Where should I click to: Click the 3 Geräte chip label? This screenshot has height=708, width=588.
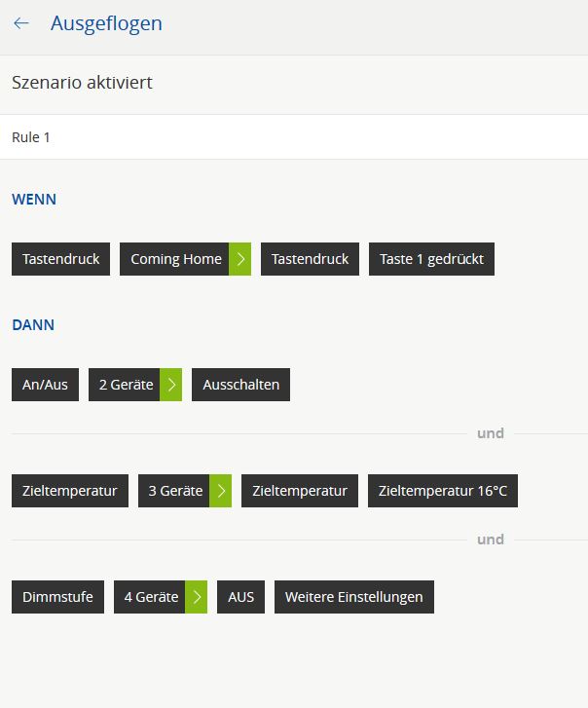173,491
